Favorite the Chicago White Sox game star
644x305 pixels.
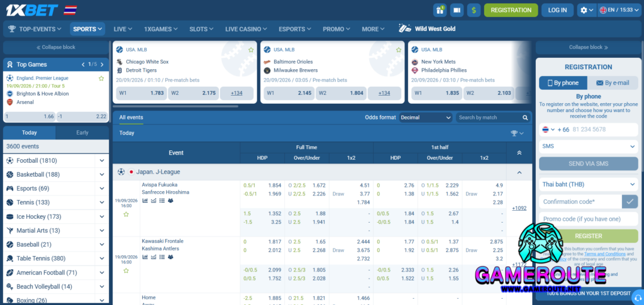click(x=250, y=50)
